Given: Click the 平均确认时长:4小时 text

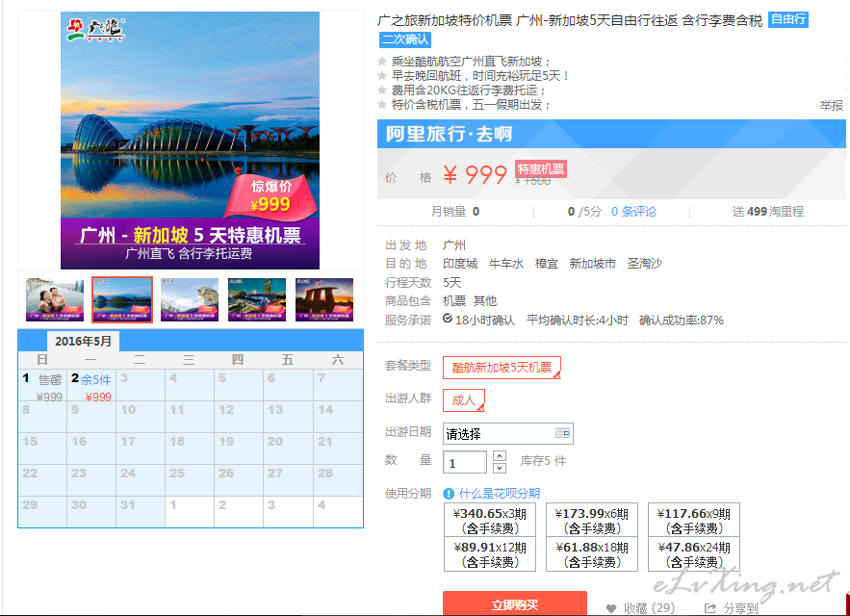Looking at the screenshot, I should tap(578, 321).
